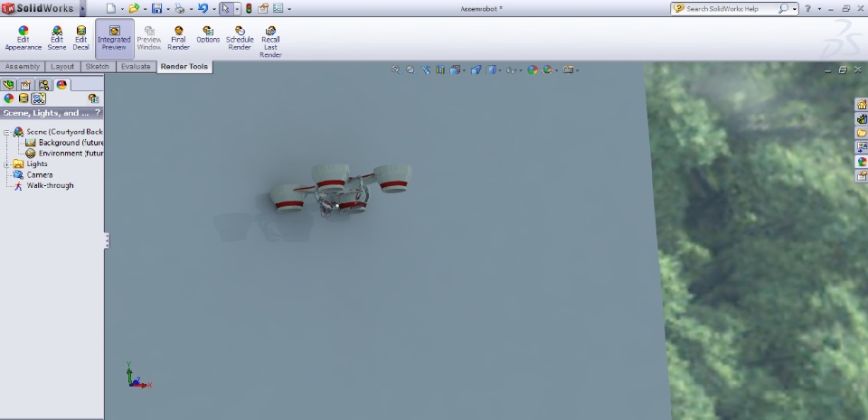Toggle the Integrated Preview button
Image resolution: width=868 pixels, height=420 pixels.
pyautogui.click(x=114, y=38)
